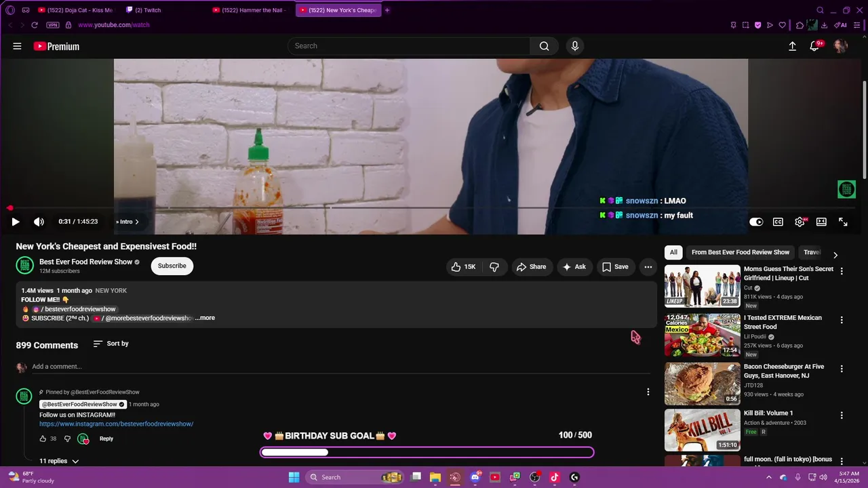
Task: Subscribe to Best Ever Food Review Show
Action: click(172, 266)
